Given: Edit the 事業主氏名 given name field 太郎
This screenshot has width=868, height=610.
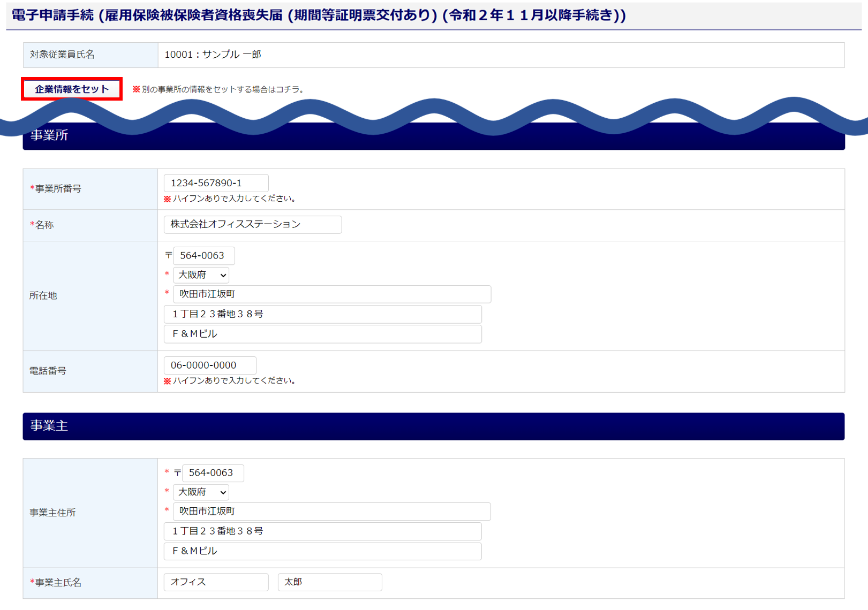Looking at the screenshot, I should pos(330,582).
